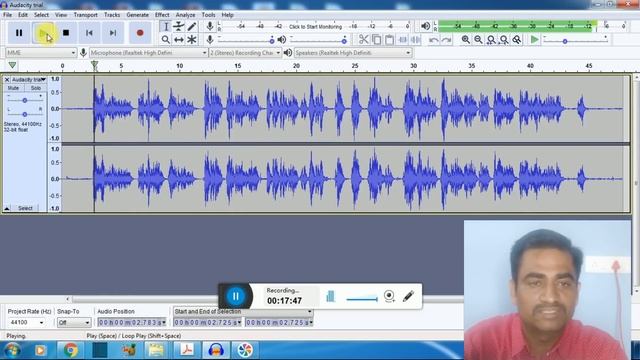Copy selection with Copy icon
Viewport: 640px width, 360px height.
coord(376,40)
